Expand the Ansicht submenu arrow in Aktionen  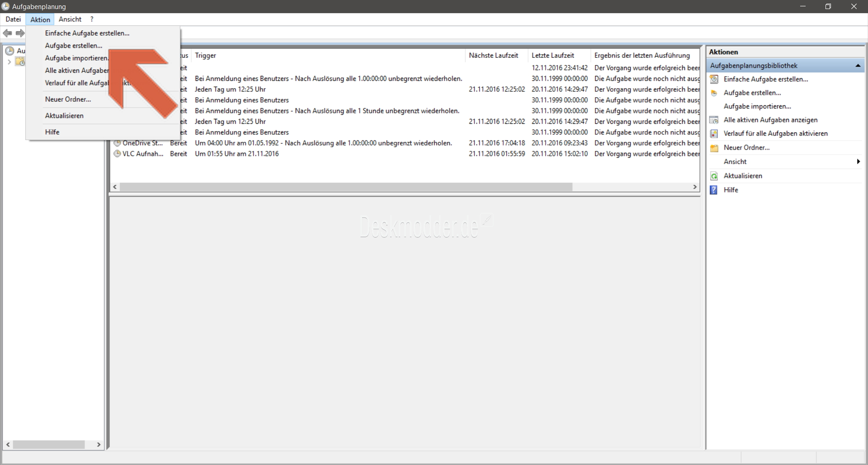click(x=858, y=162)
